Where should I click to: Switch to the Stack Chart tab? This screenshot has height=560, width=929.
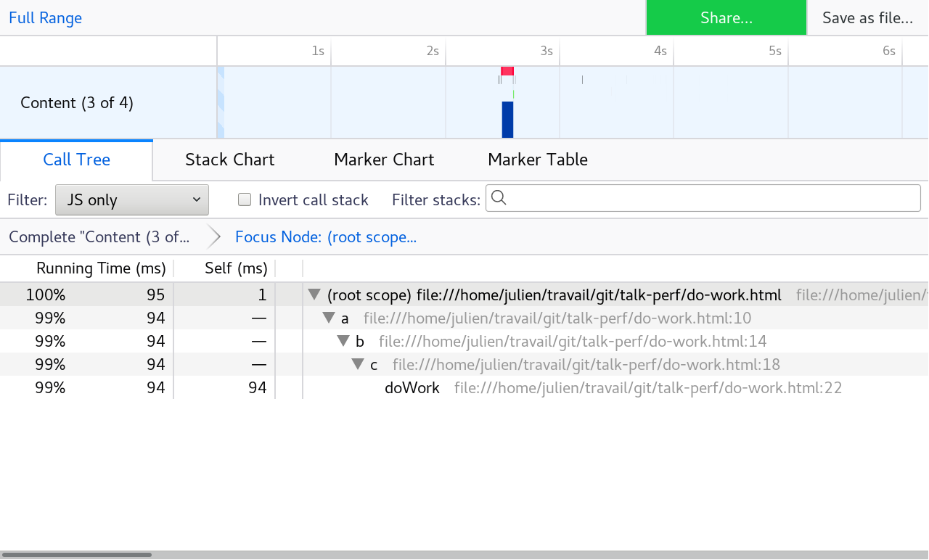pyautogui.click(x=229, y=160)
